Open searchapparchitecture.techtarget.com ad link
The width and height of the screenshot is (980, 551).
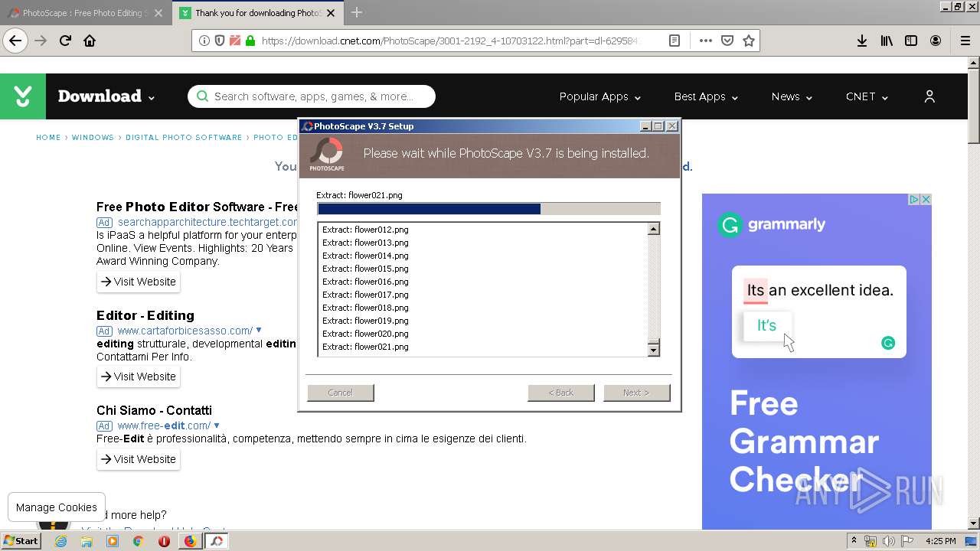point(207,222)
